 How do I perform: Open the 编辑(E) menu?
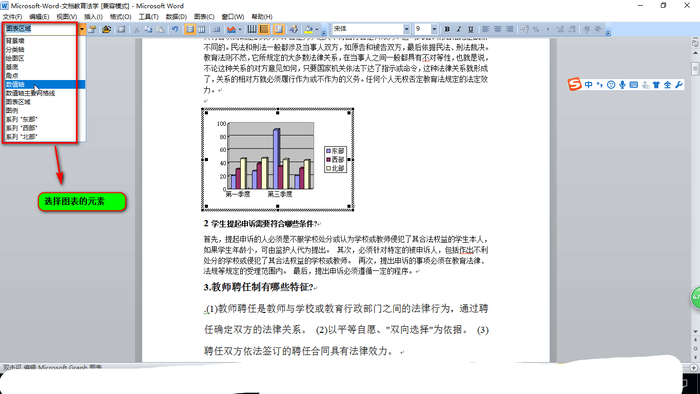(x=39, y=17)
